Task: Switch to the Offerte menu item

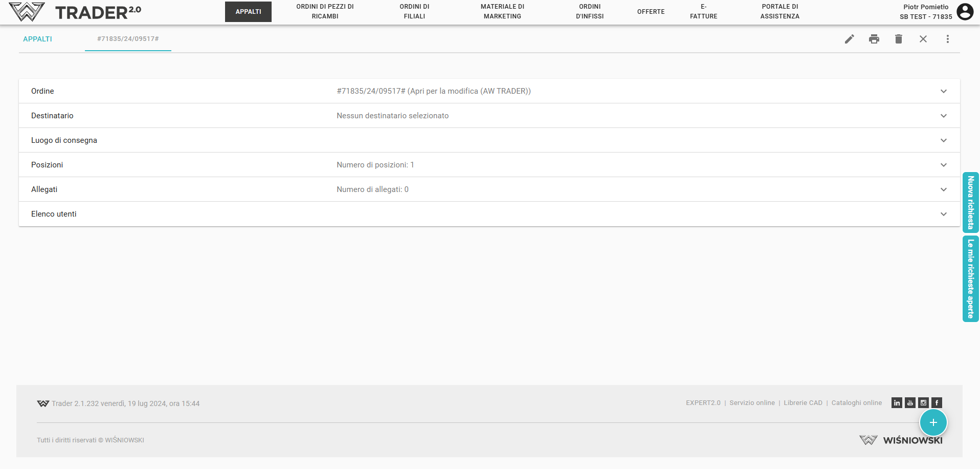Action: pos(651,12)
